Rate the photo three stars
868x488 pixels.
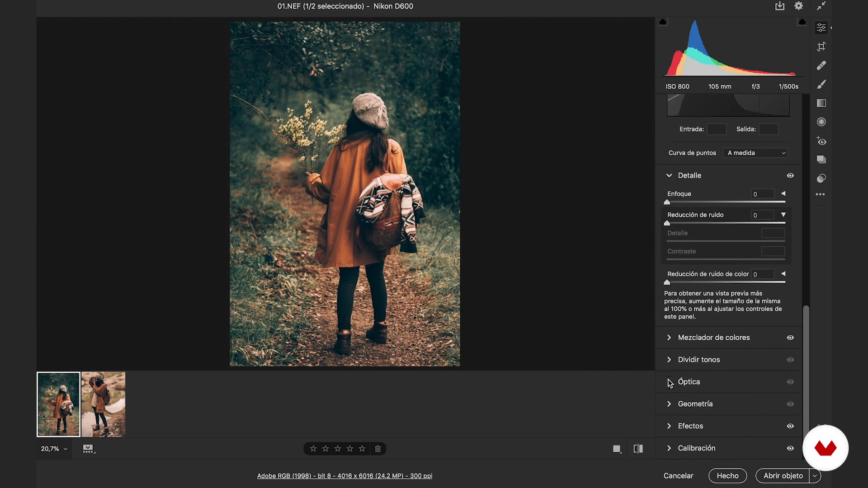[338, 449]
